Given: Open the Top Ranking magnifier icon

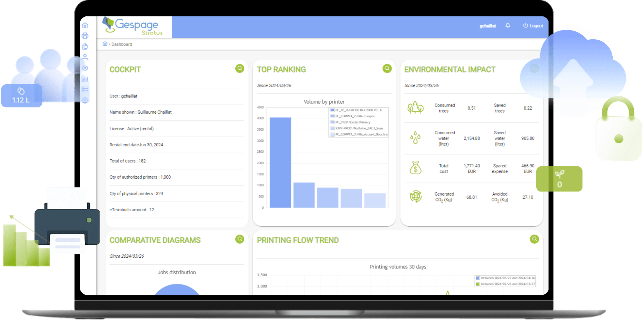Looking at the screenshot, I should click(x=387, y=68).
